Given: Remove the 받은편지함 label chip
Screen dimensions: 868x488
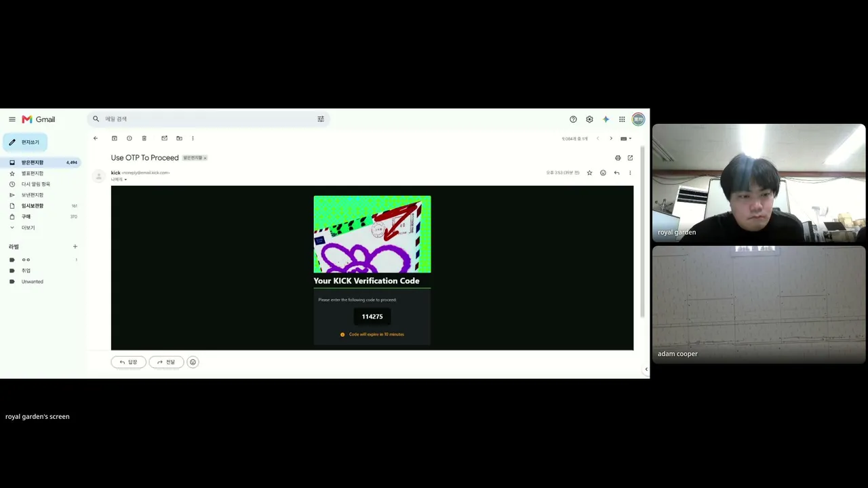Looking at the screenshot, I should coord(205,158).
